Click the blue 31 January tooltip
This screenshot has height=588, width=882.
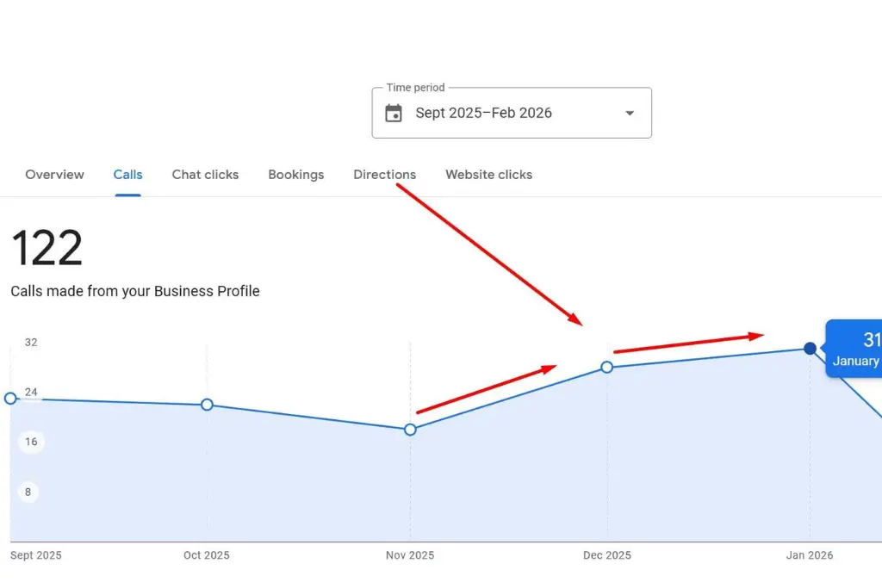point(854,349)
